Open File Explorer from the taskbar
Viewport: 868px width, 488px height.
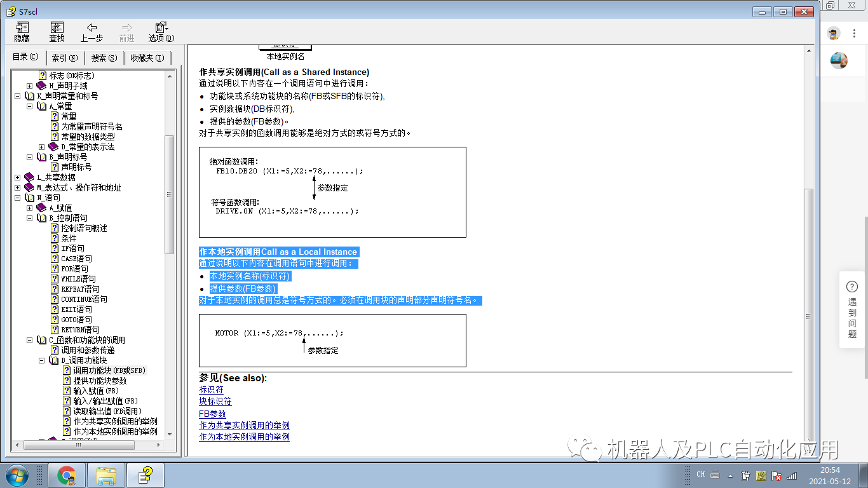(105, 475)
